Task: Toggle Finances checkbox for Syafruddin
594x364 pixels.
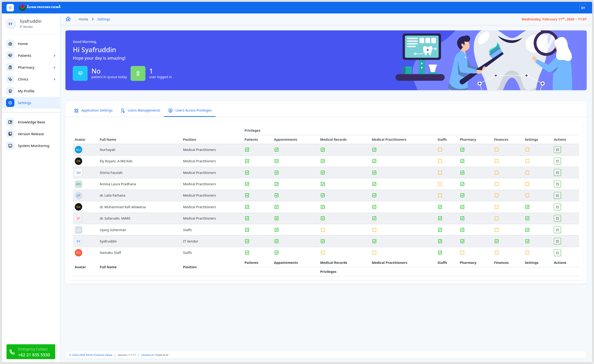Action: [x=496, y=241]
